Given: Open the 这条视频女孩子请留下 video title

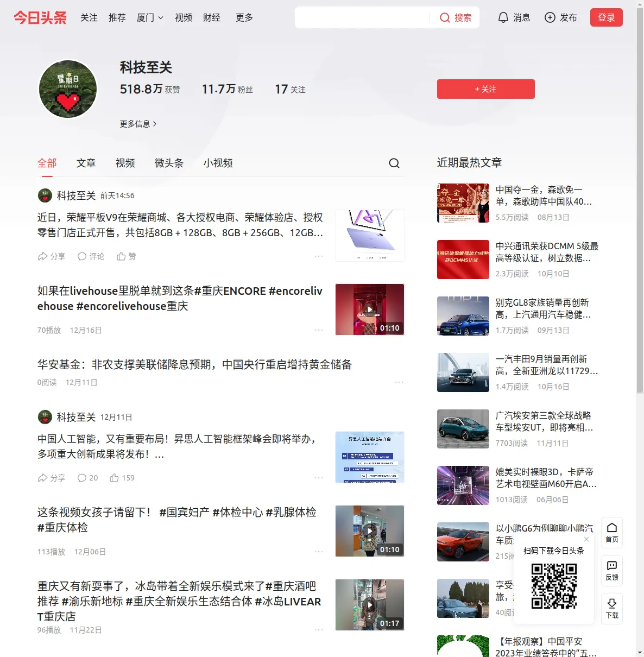Looking at the screenshot, I should pos(177,520).
